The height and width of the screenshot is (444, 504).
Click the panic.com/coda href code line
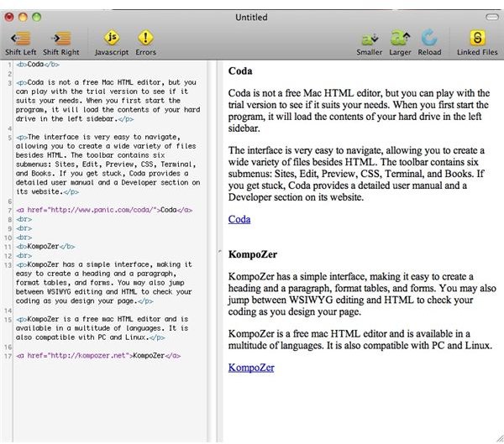click(104, 210)
